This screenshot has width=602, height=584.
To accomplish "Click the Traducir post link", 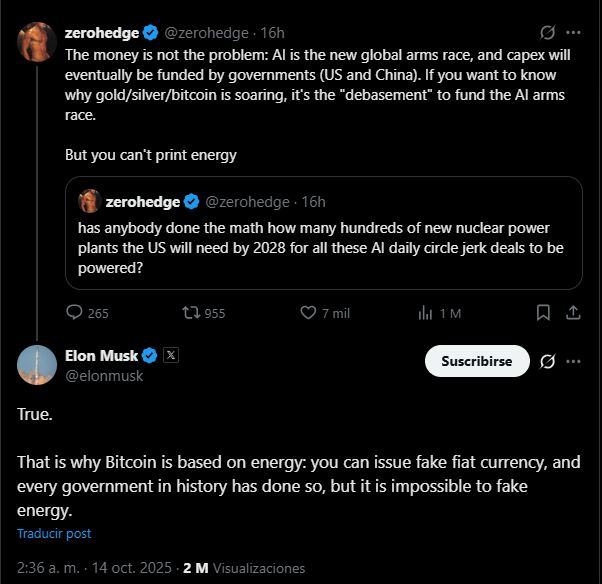I will [54, 534].
